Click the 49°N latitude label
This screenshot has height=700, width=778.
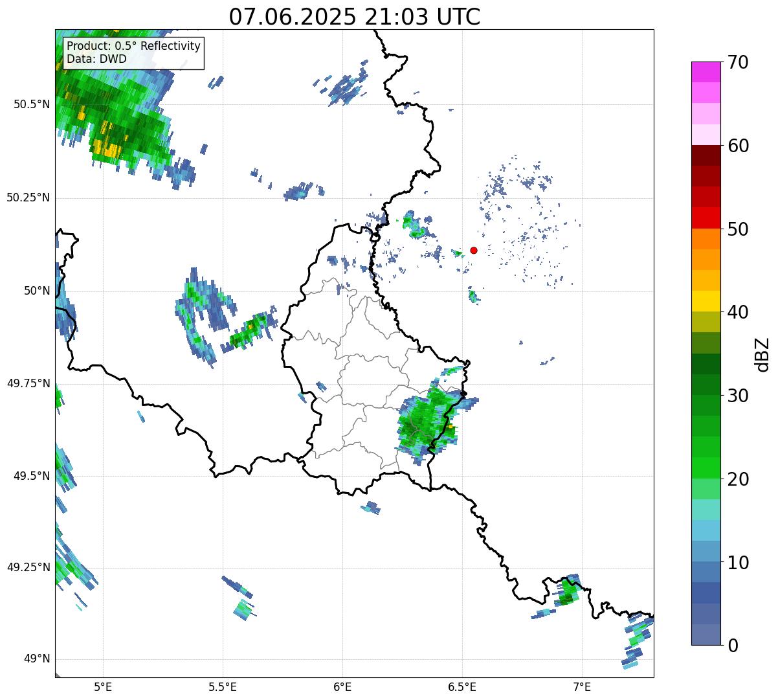pos(37,659)
